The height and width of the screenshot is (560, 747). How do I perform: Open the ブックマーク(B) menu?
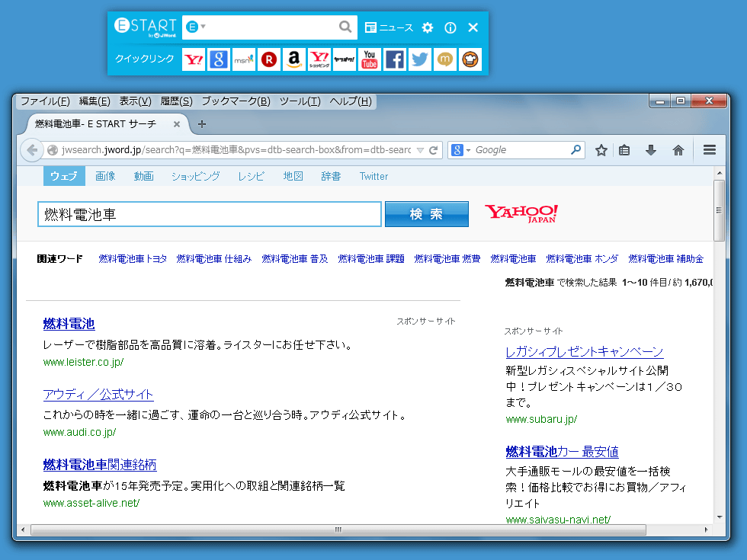(x=236, y=101)
